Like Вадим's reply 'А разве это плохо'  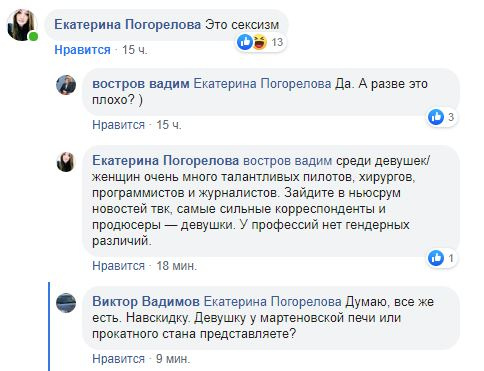[x=118, y=125]
